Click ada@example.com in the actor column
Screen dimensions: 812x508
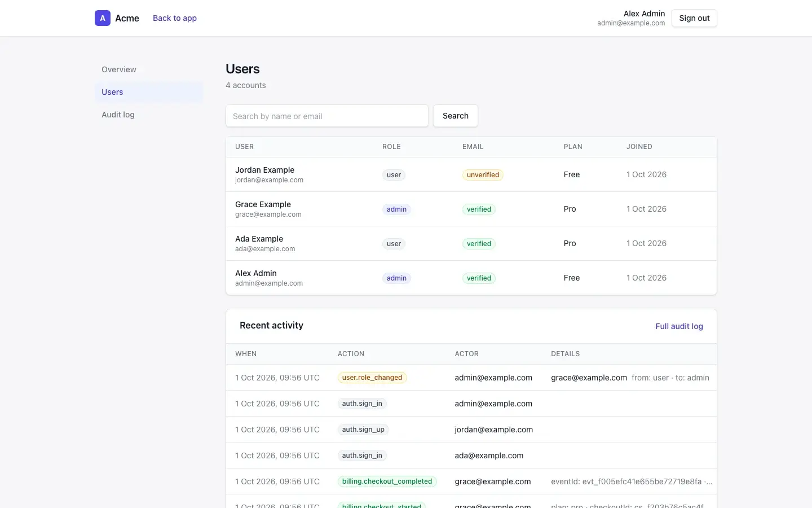tap(489, 456)
